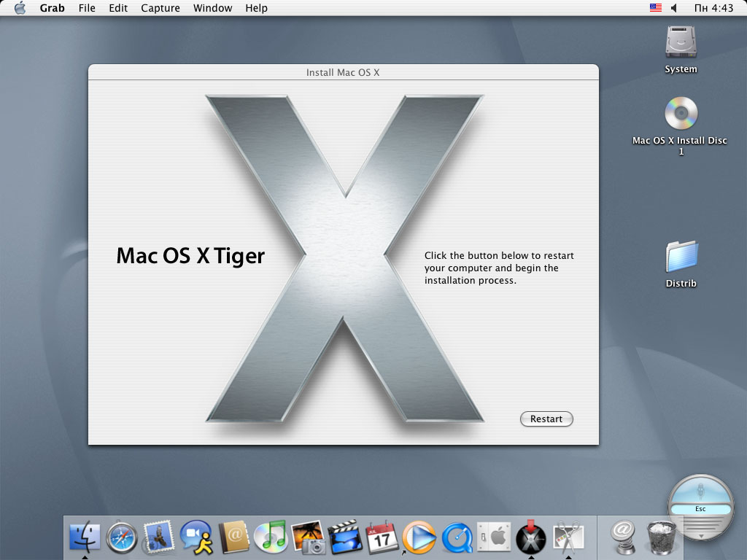
Task: Open the Trash in the Dock
Action: (x=661, y=537)
